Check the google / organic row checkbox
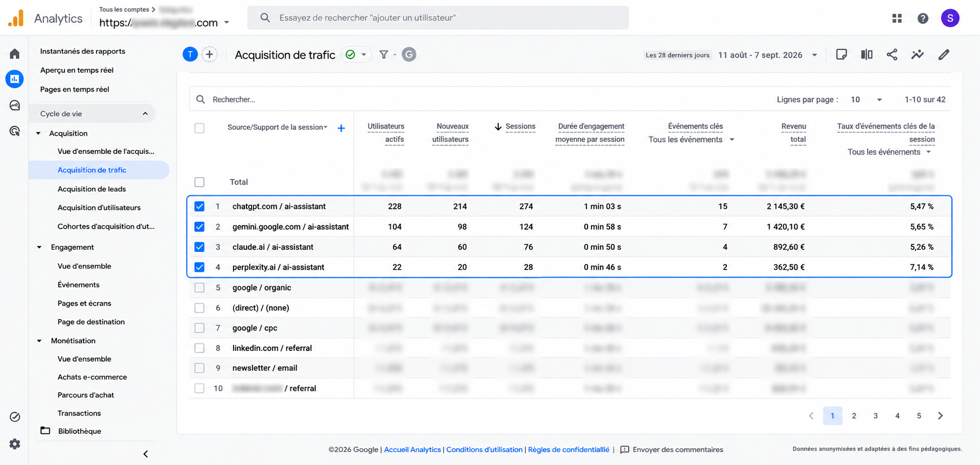980x465 pixels. coord(199,287)
